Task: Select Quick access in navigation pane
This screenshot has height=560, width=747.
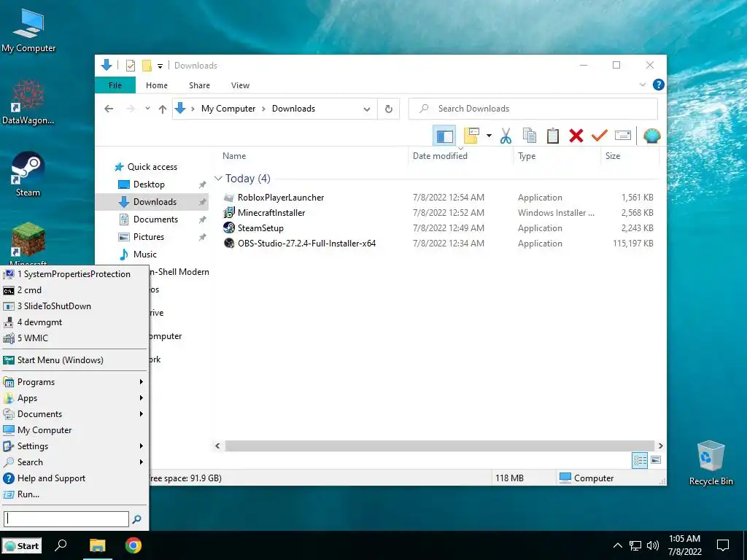Action: (x=152, y=167)
